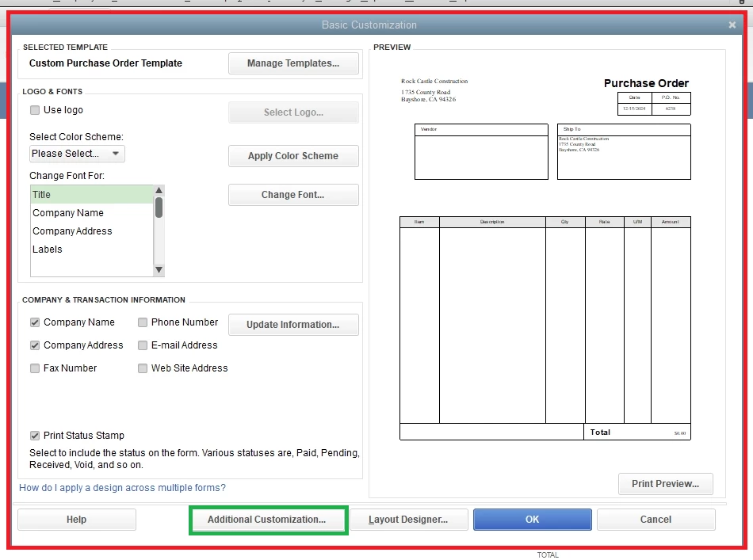Open the Manage Templates dialog

(x=293, y=63)
